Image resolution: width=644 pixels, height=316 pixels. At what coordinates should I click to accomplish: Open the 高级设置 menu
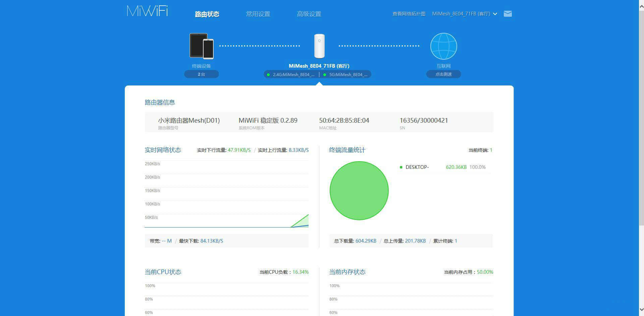[x=309, y=14]
